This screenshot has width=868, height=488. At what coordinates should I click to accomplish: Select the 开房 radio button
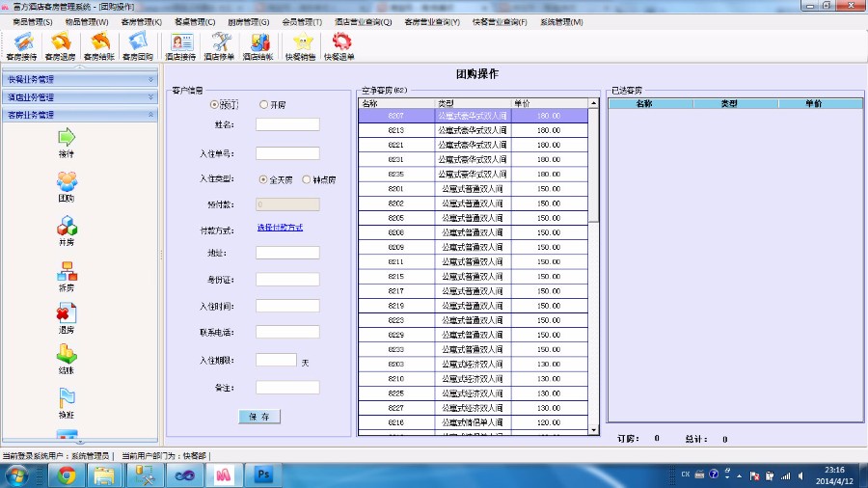click(x=263, y=104)
